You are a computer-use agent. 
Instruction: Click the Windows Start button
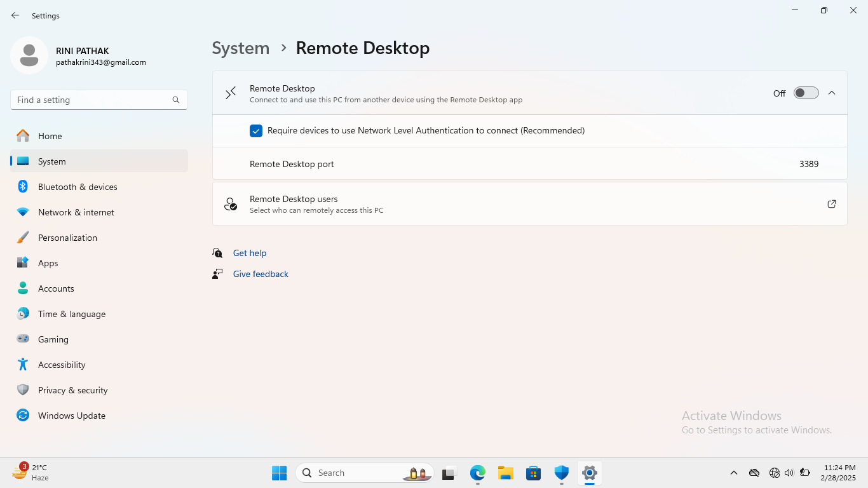pyautogui.click(x=279, y=473)
